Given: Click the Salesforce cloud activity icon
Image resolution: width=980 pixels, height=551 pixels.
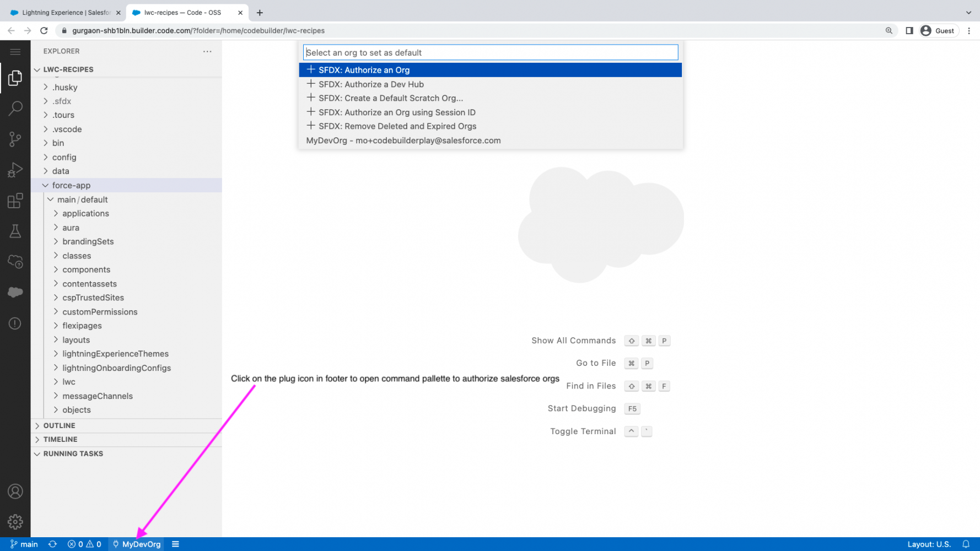Looking at the screenshot, I should (x=15, y=292).
